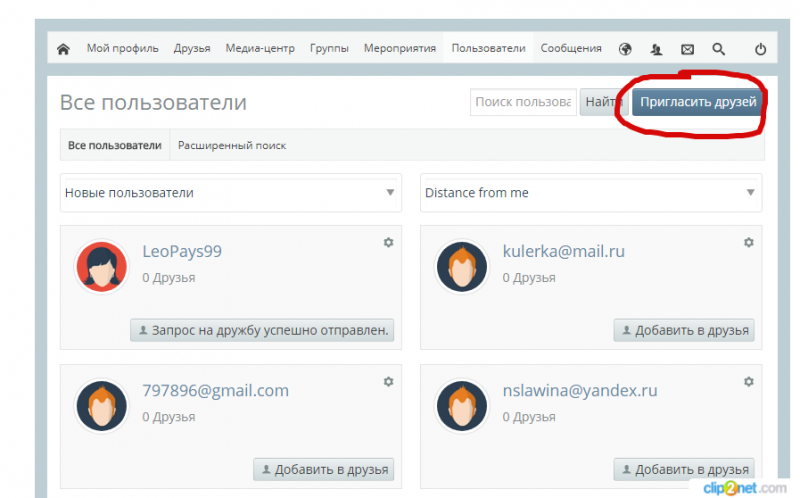Open gear options for kulerka@mail.ru
This screenshot has width=800, height=498.
pos(748,242)
